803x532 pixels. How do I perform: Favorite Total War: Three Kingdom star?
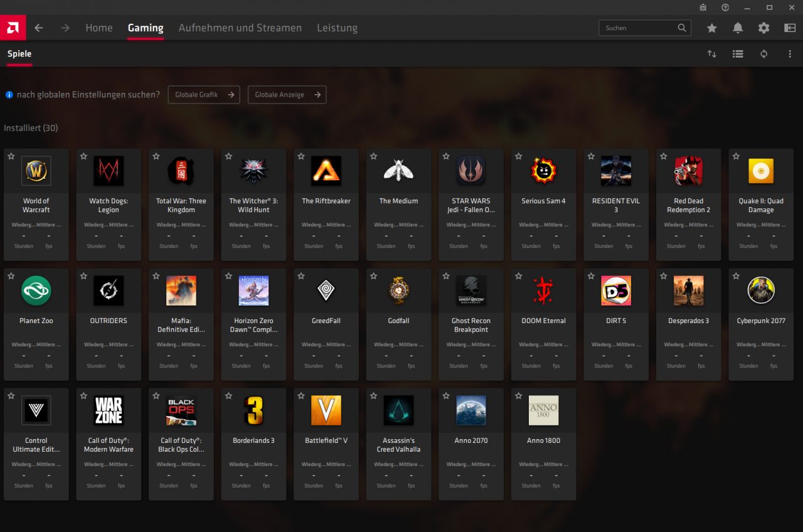pyautogui.click(x=156, y=156)
